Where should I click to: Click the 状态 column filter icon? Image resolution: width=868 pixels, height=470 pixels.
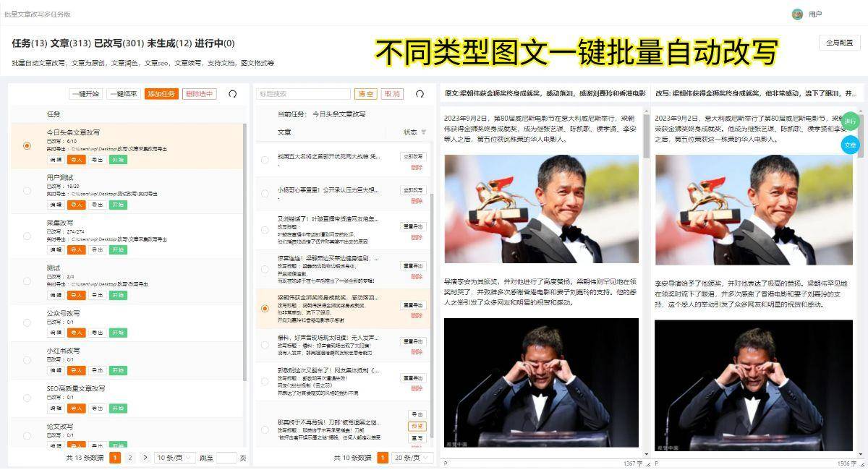pyautogui.click(x=424, y=132)
